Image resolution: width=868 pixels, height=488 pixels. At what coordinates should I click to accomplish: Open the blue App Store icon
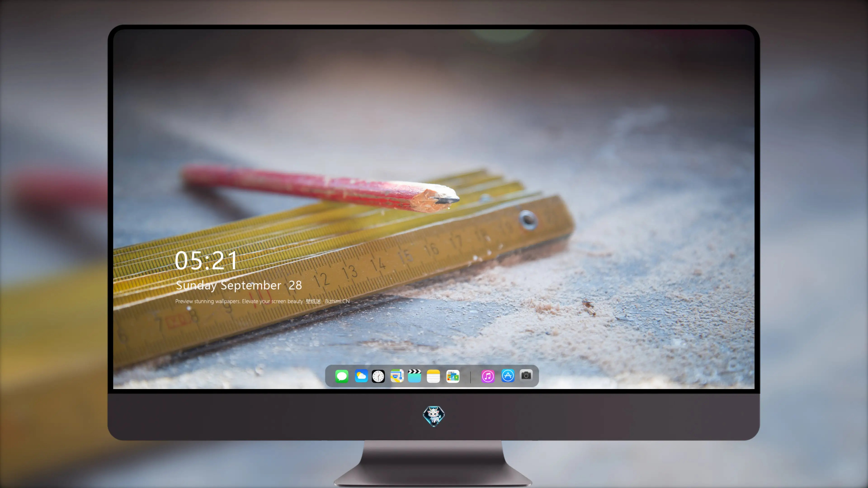pos(508,375)
